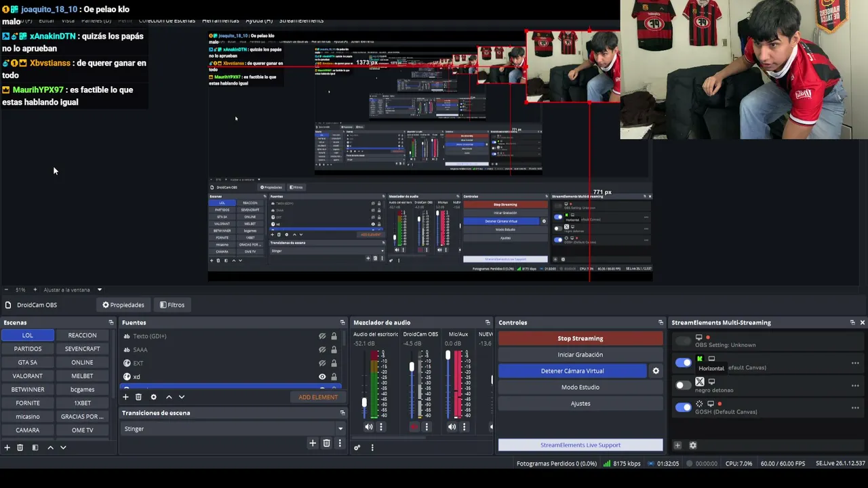Switch to the REACCION scene
This screenshot has height=488, width=868.
[82, 335]
